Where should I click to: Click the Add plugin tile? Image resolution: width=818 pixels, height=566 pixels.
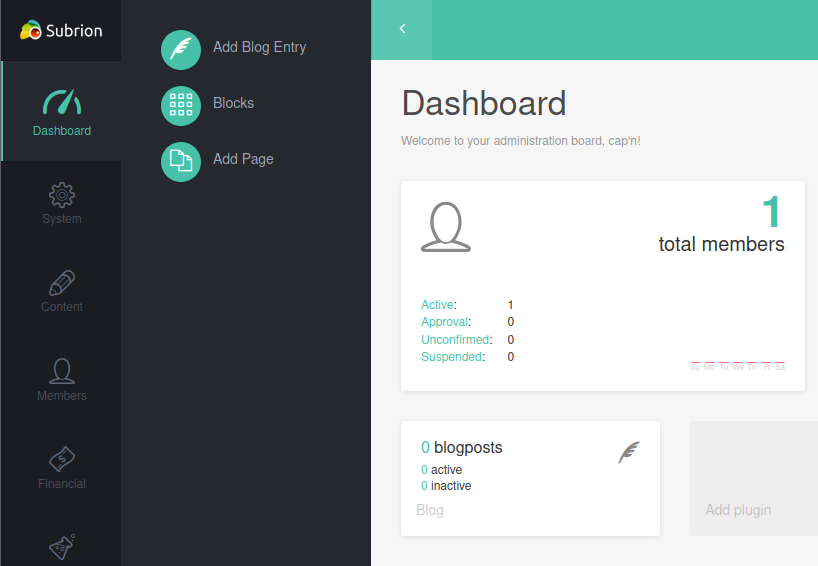(x=753, y=479)
